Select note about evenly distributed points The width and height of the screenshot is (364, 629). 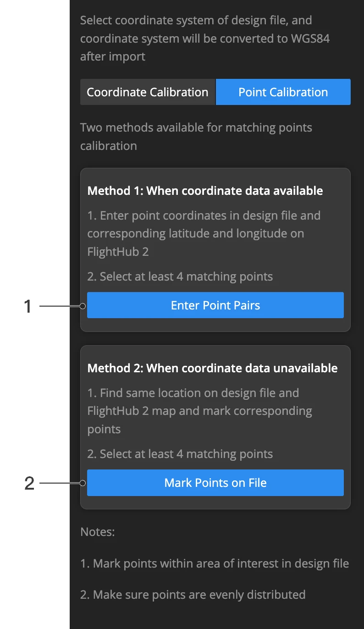point(193,594)
